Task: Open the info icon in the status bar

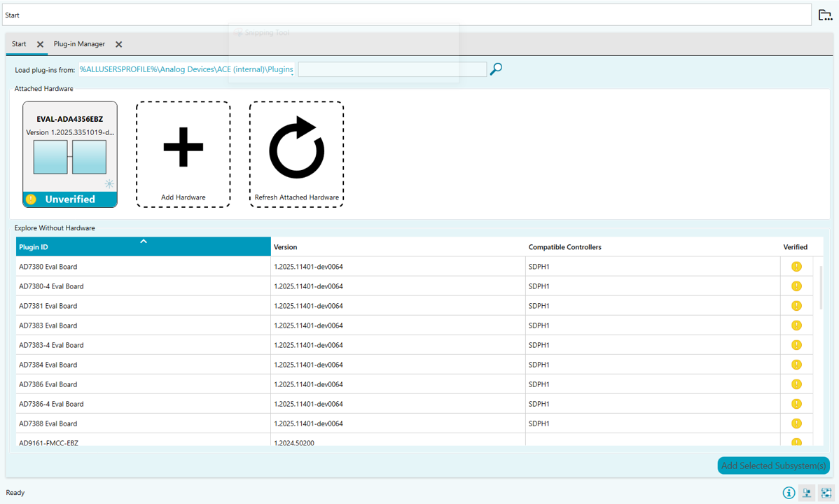Action: pyautogui.click(x=788, y=493)
